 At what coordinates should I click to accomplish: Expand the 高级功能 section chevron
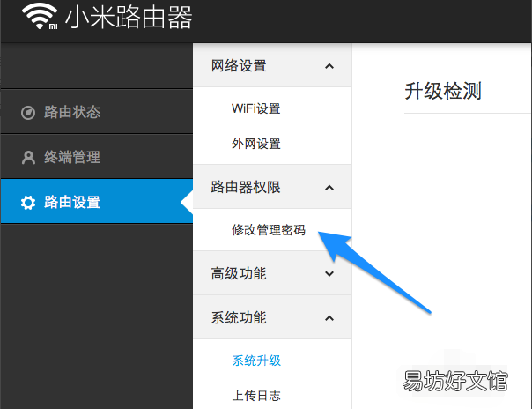(329, 274)
